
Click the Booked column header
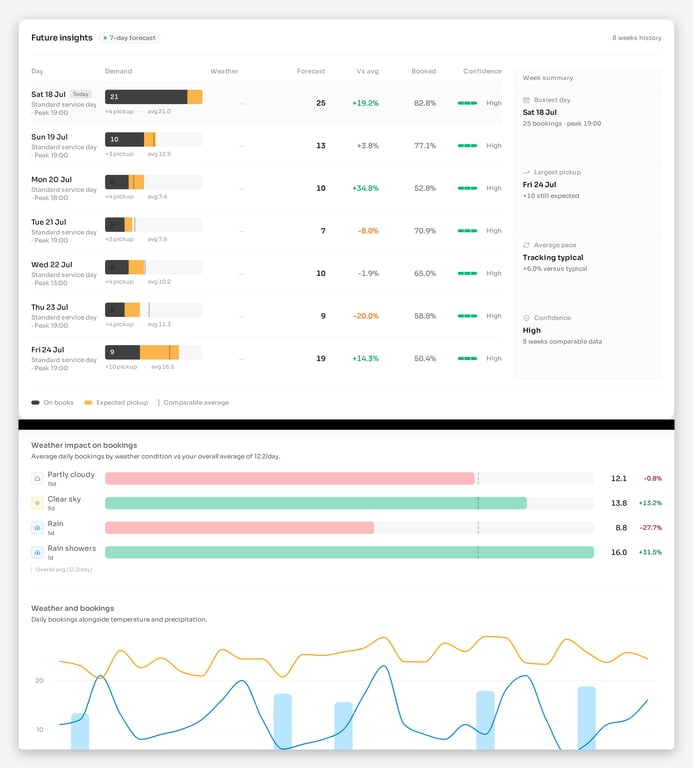(x=424, y=71)
